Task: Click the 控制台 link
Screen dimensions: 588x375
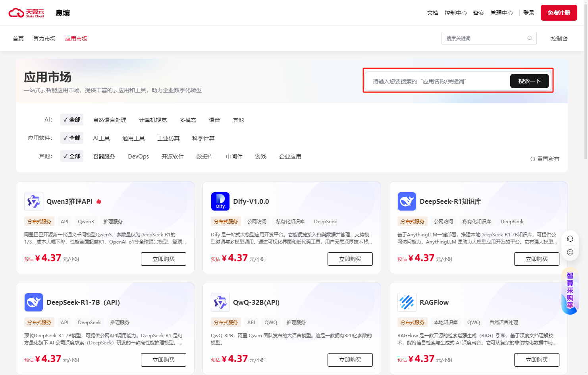Action: click(x=559, y=39)
